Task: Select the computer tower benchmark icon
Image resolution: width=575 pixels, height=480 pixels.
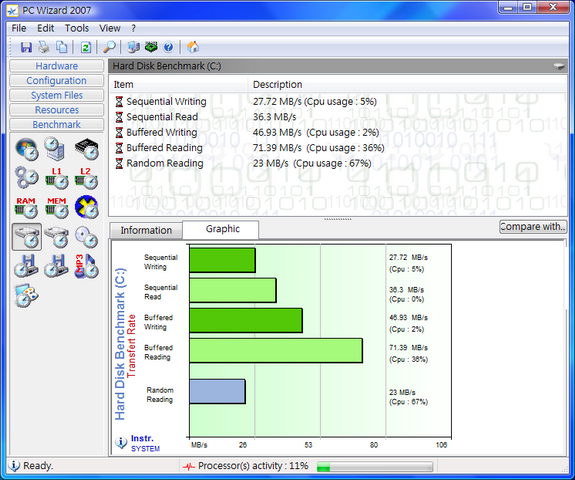Action: (55, 149)
